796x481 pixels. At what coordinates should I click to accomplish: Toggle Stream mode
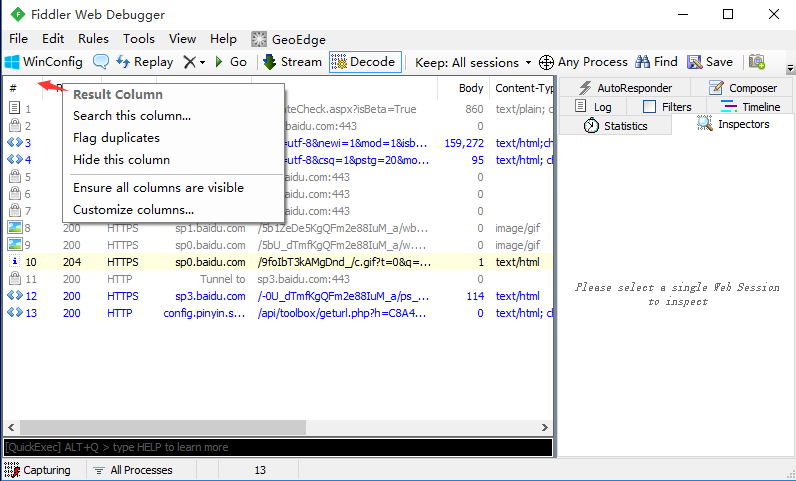pyautogui.click(x=292, y=62)
